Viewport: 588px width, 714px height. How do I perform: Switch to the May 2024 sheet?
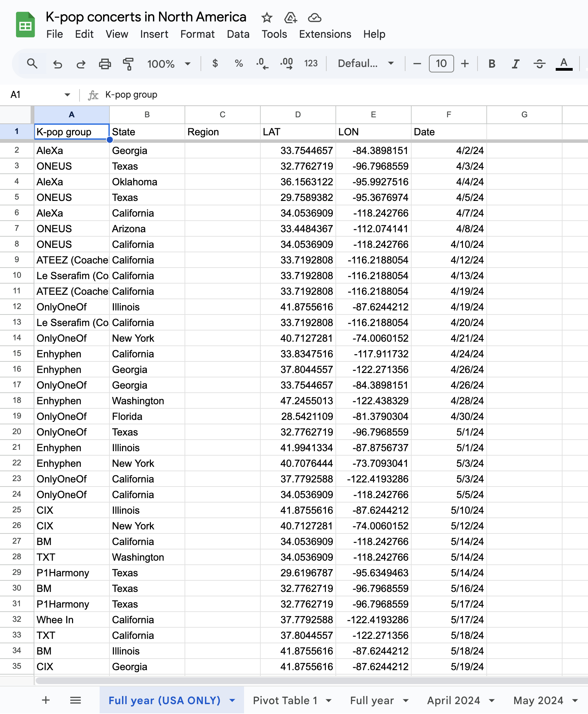[x=538, y=700]
